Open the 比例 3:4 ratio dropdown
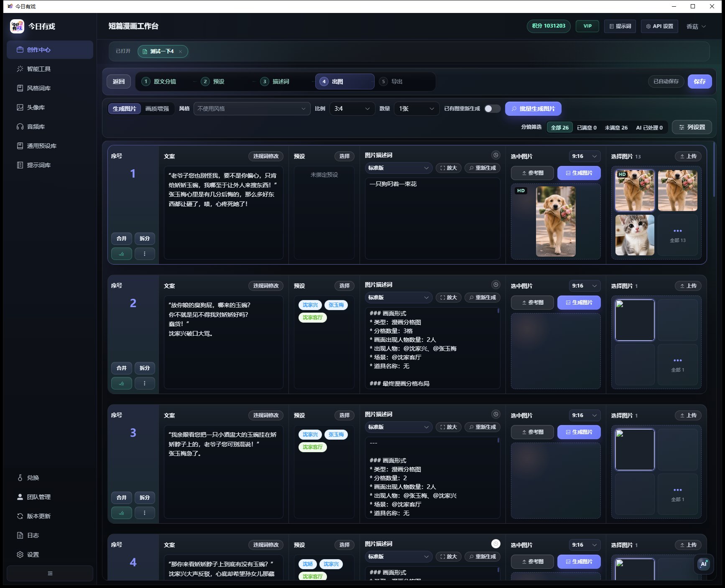725x588 pixels. point(352,109)
